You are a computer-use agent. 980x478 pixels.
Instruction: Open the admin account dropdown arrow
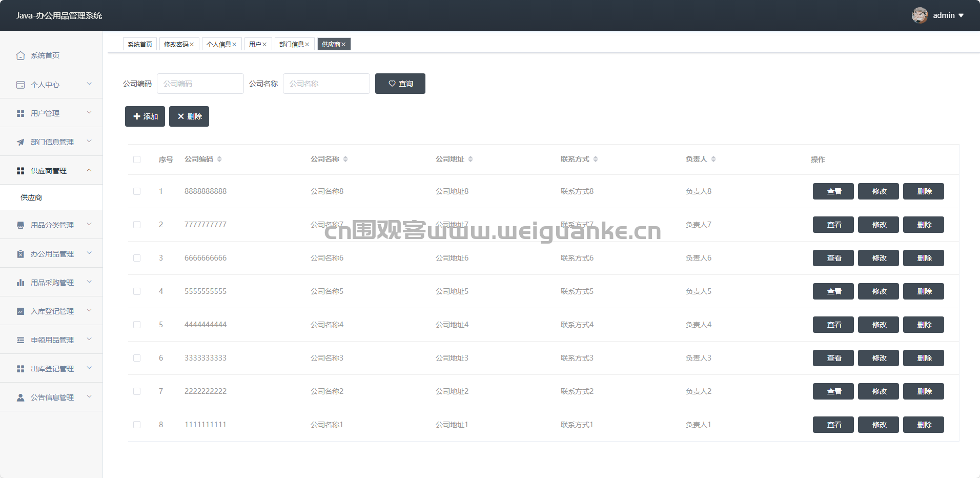coord(961,15)
